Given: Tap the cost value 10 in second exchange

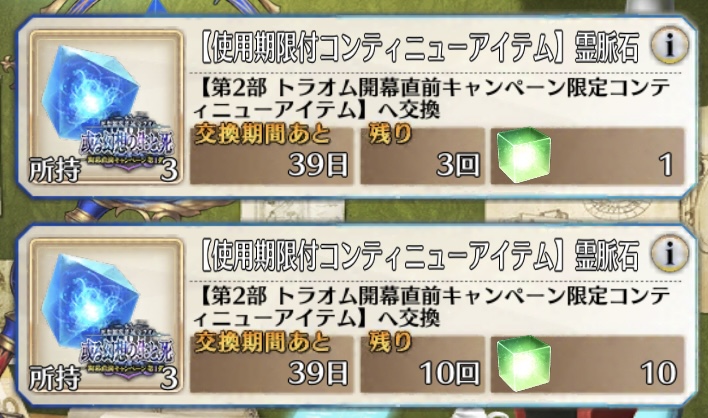Looking at the screenshot, I should click(x=659, y=373).
